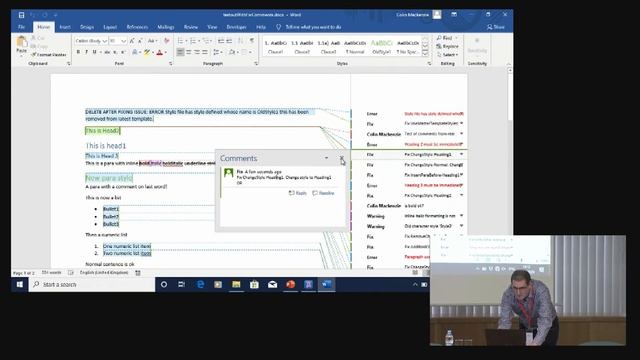The image size is (640, 360).
Task: Click the Tell me what you want to do box
Action: click(309, 27)
